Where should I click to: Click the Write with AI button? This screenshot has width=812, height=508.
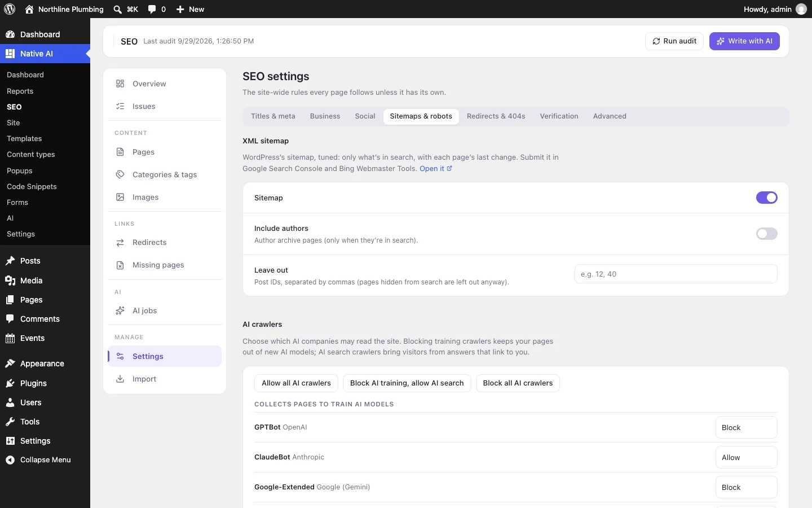pyautogui.click(x=744, y=41)
